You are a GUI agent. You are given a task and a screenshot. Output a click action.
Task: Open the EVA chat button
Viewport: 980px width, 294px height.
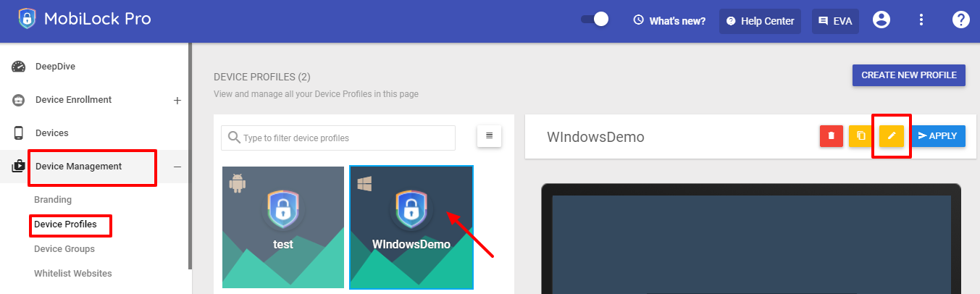[835, 21]
